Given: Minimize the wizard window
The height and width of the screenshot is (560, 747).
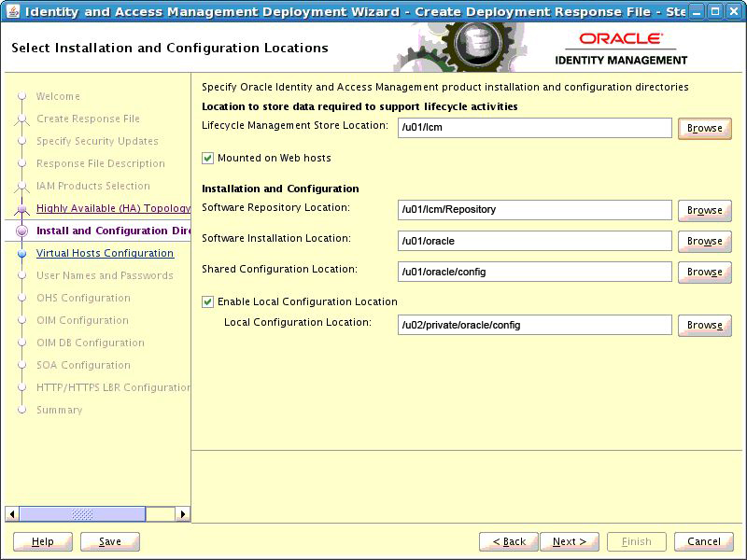Looking at the screenshot, I should pos(697,11).
